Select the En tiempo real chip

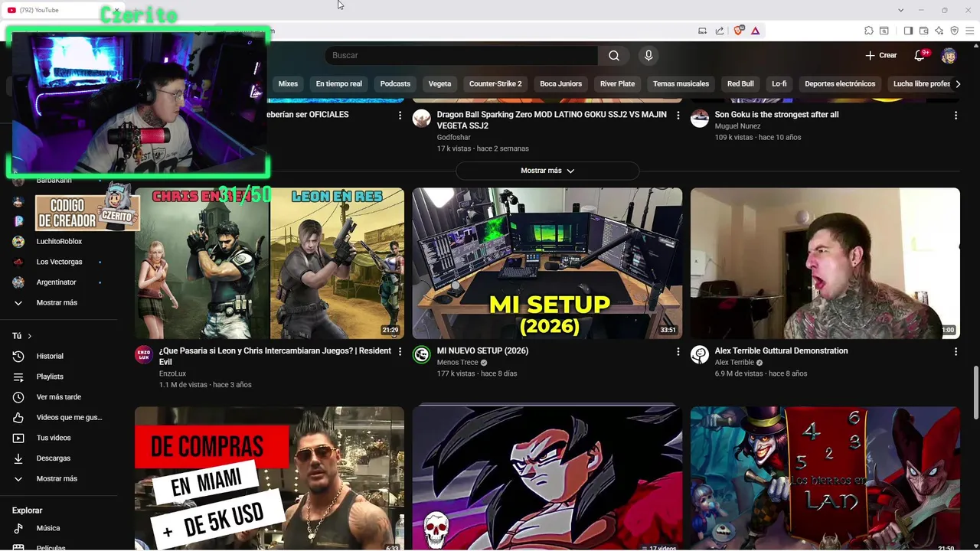(338, 83)
